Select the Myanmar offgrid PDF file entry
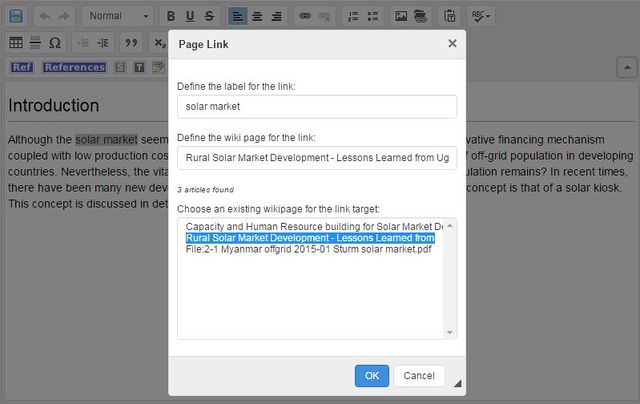This screenshot has height=404, width=640. click(x=309, y=249)
